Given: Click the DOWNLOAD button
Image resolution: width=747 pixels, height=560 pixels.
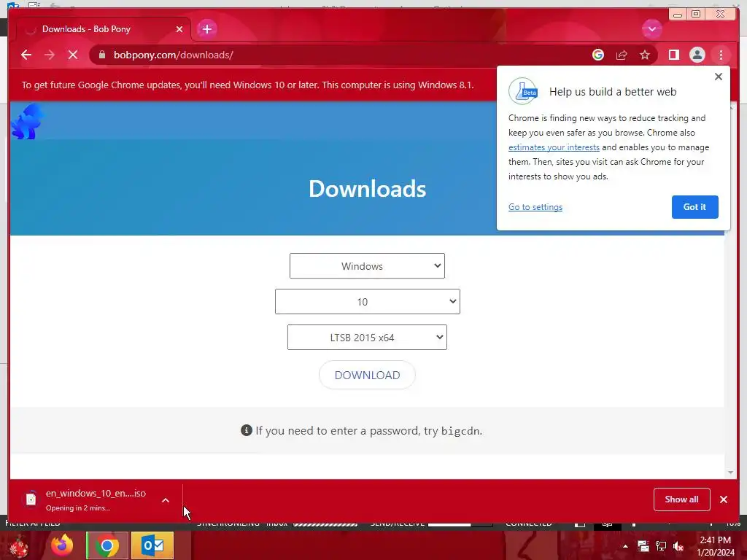Looking at the screenshot, I should click(x=367, y=375).
